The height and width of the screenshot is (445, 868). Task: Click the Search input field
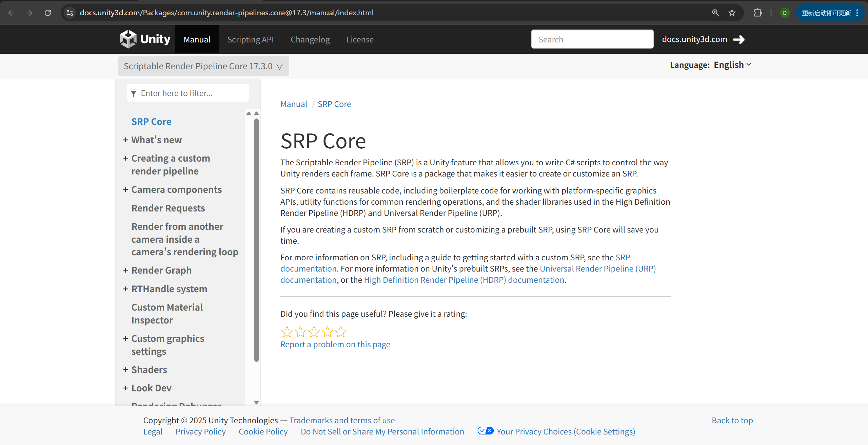[x=592, y=39]
